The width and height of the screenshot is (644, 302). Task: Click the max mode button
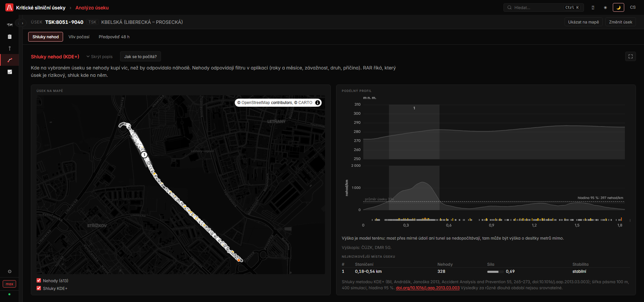tap(9, 284)
